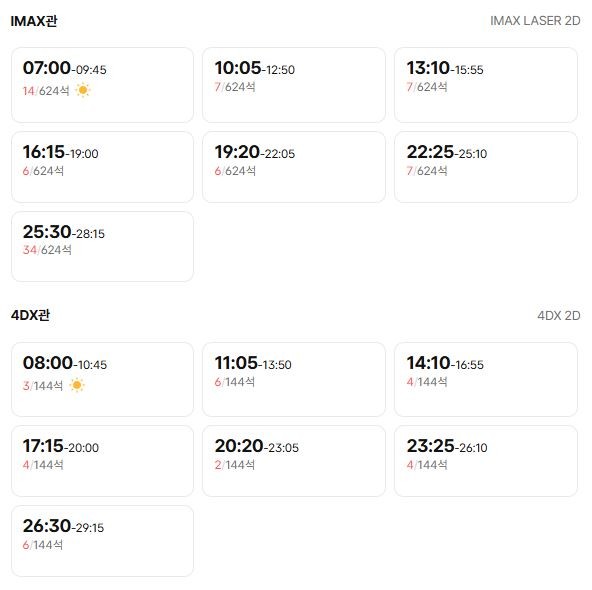Click the morning sun icon on 08:00 4DX showtime

77,385
